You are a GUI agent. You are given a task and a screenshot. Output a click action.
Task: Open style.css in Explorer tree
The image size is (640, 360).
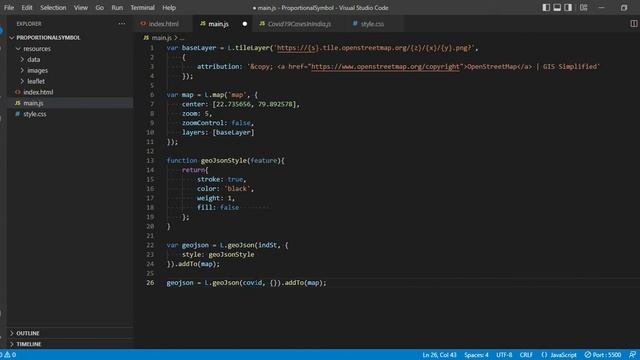point(35,114)
